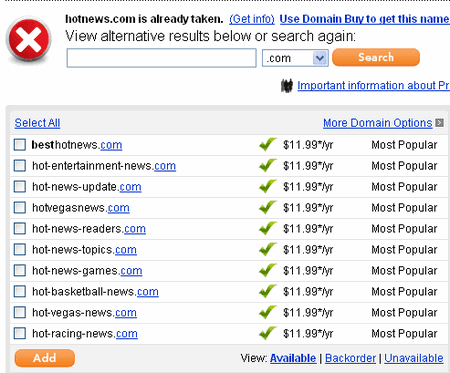Click the Select All link
The width and height of the screenshot is (450, 373).
37,123
